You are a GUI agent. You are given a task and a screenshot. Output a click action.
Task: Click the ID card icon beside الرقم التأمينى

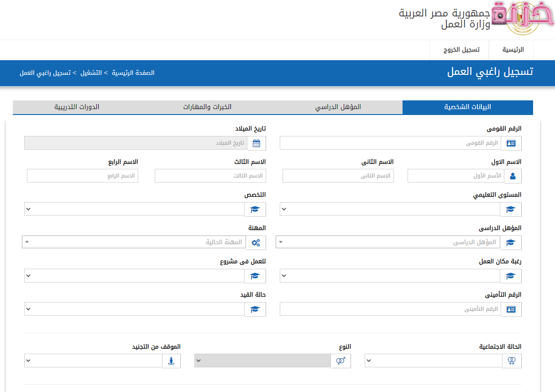point(511,309)
